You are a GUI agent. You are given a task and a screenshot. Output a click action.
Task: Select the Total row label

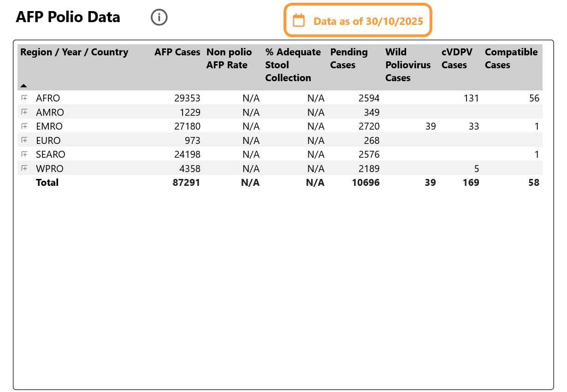[47, 183]
